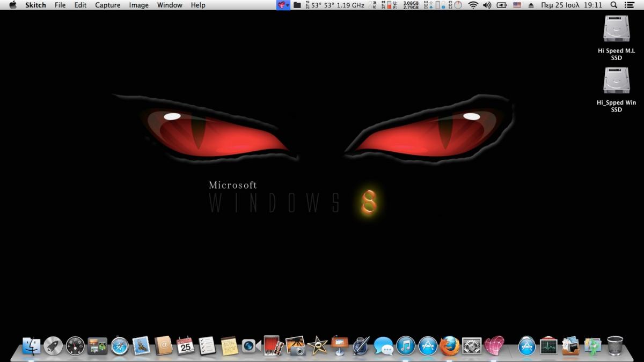Open US flag input source menu

[x=517, y=5]
